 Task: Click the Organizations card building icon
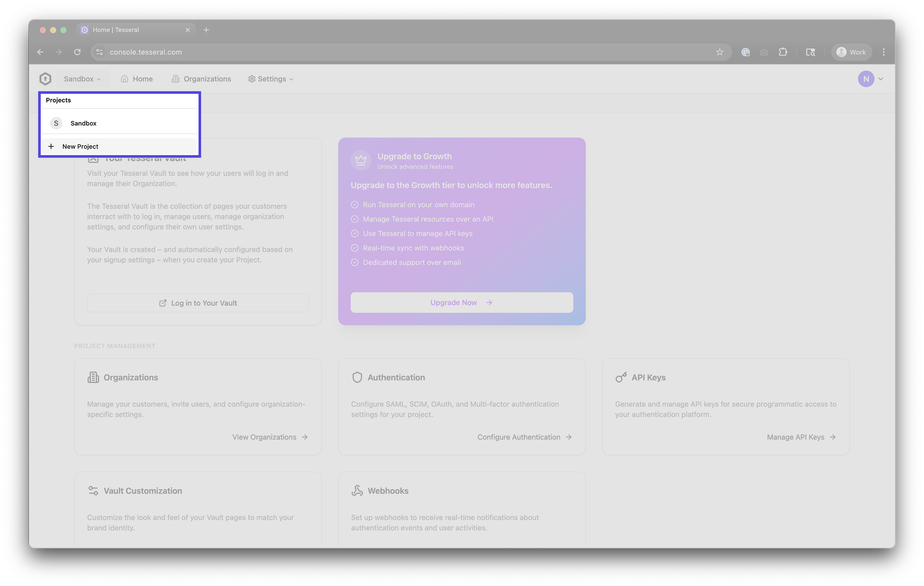coord(93,377)
